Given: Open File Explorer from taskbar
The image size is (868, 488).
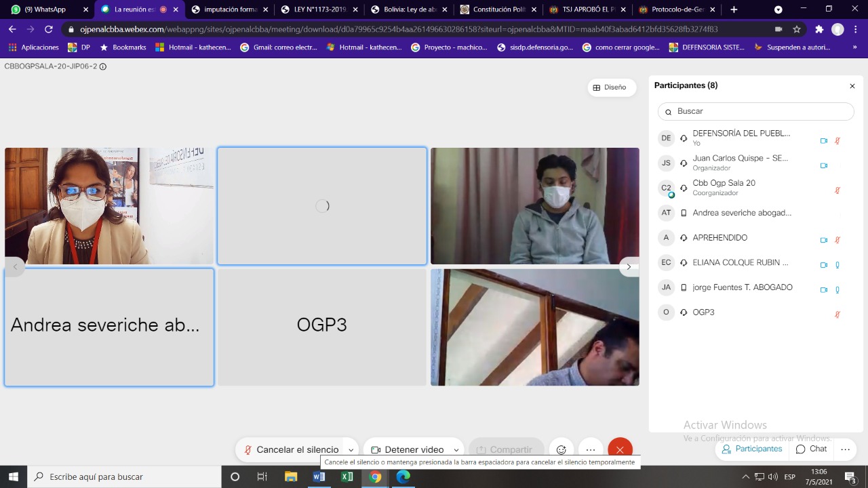Looking at the screenshot, I should click(291, 476).
